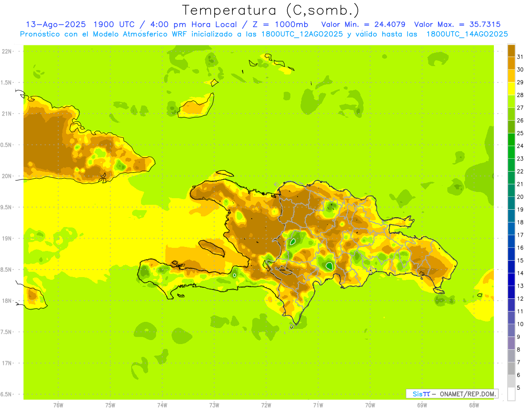The width and height of the screenshot is (532, 411).
Task: Pick the green swatch between 24 and 25
Action: click(x=511, y=139)
